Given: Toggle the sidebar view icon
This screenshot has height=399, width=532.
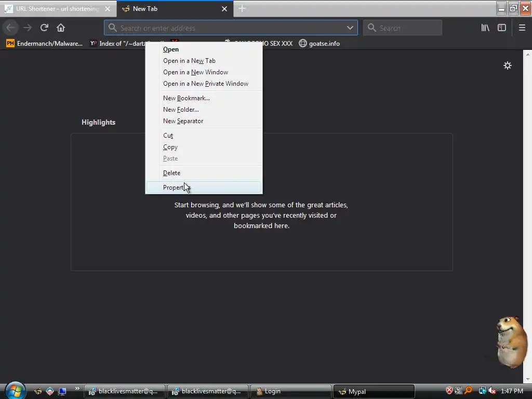Looking at the screenshot, I should click(x=502, y=28).
